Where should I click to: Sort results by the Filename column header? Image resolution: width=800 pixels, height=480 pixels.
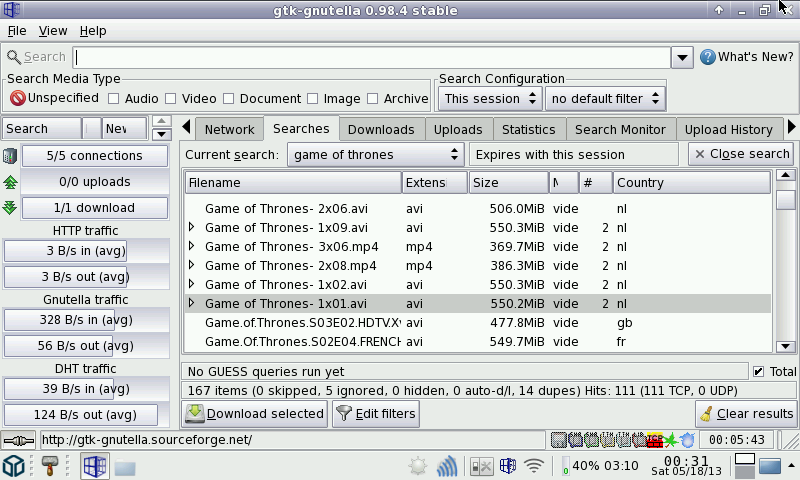point(293,183)
